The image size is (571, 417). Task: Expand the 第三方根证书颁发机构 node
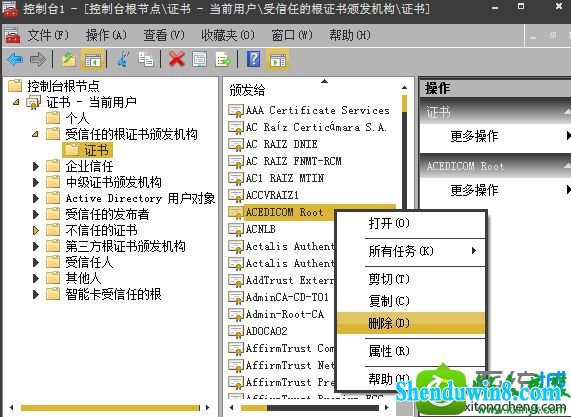pos(36,246)
